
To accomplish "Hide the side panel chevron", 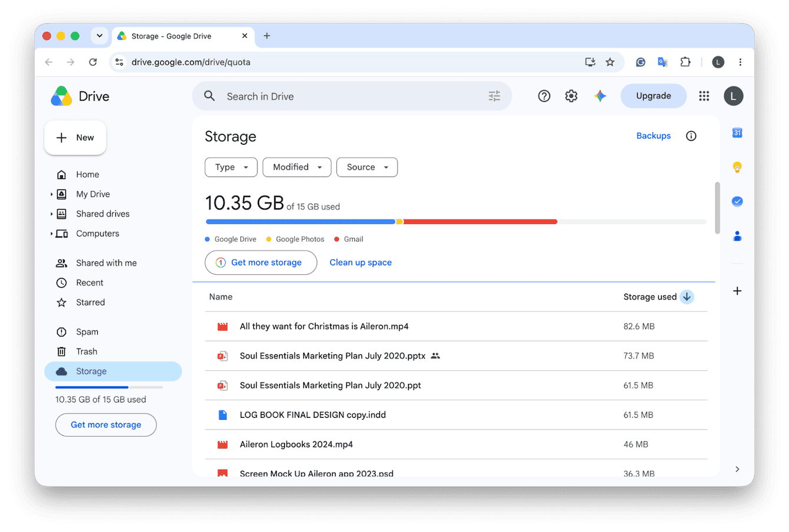I will (737, 469).
